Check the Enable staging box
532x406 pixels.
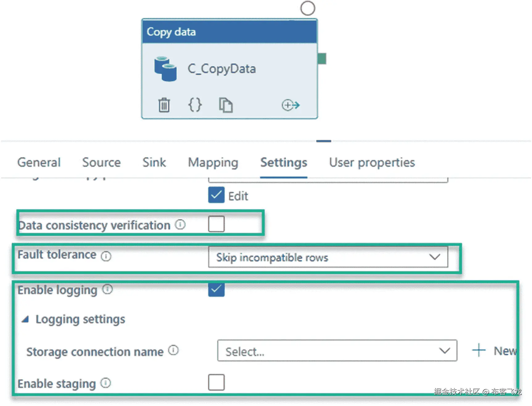point(216,383)
